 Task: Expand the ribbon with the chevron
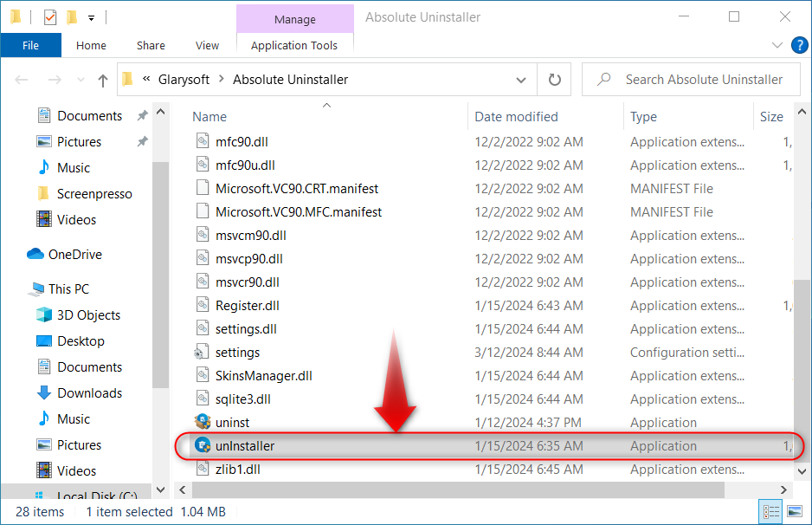pyautogui.click(x=777, y=45)
